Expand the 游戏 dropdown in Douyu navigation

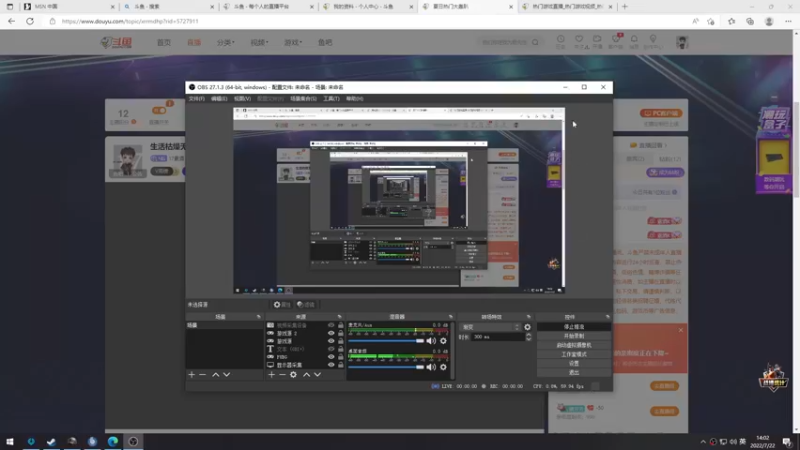pyautogui.click(x=293, y=42)
